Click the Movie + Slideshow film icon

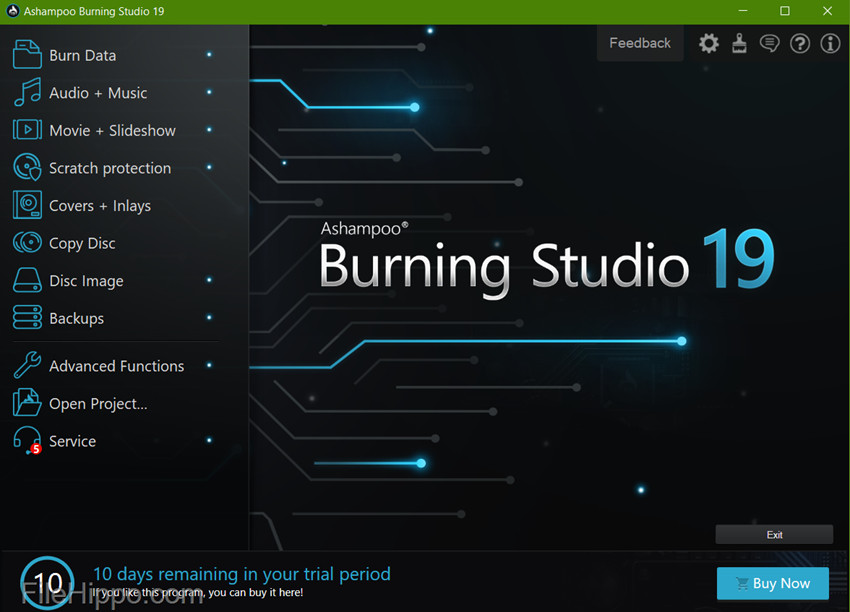tap(26, 130)
